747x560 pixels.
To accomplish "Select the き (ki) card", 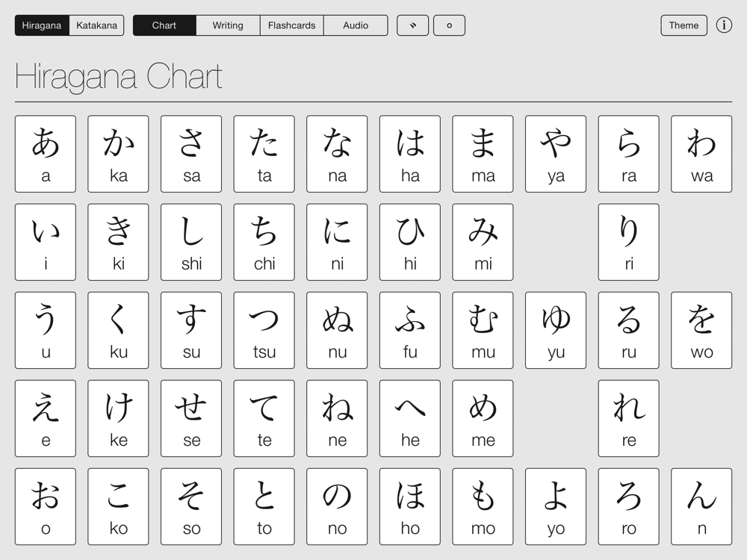I will click(118, 242).
